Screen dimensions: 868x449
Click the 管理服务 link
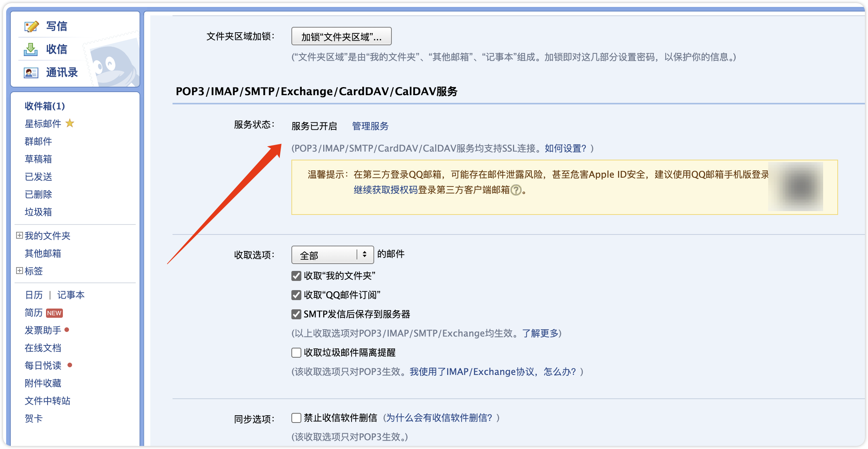[370, 126]
